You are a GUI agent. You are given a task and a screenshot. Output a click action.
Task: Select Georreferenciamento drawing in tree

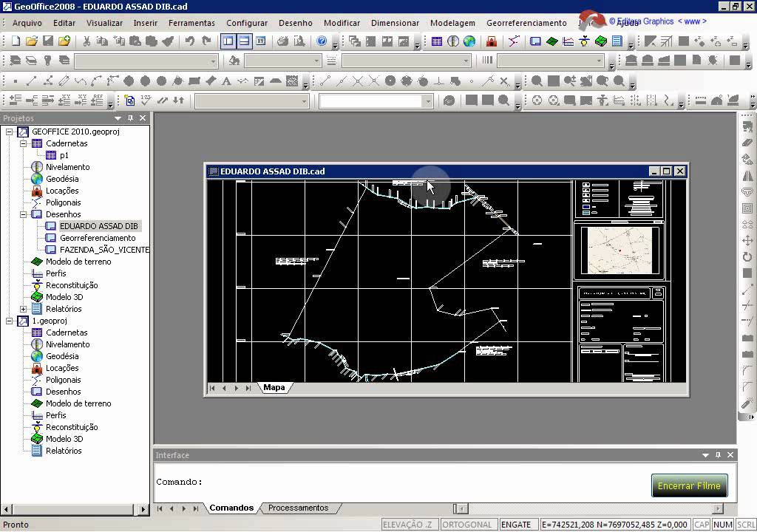pyautogui.click(x=98, y=238)
